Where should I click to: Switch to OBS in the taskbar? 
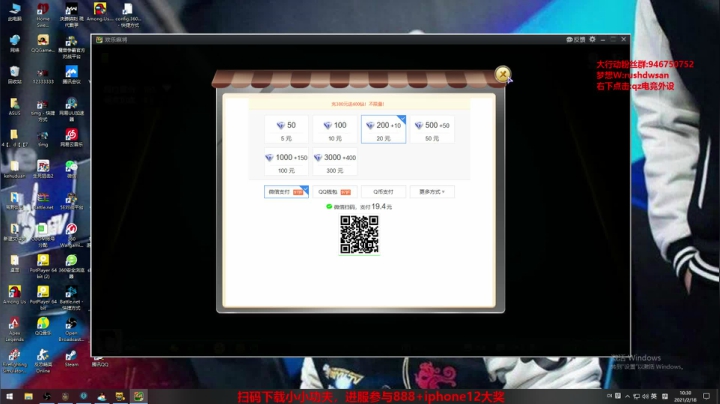[x=47, y=396]
